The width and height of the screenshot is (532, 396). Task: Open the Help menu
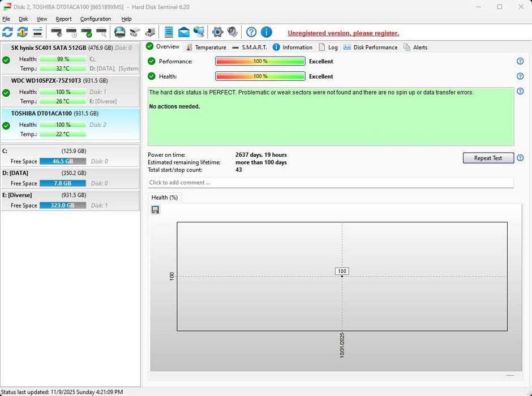click(126, 19)
